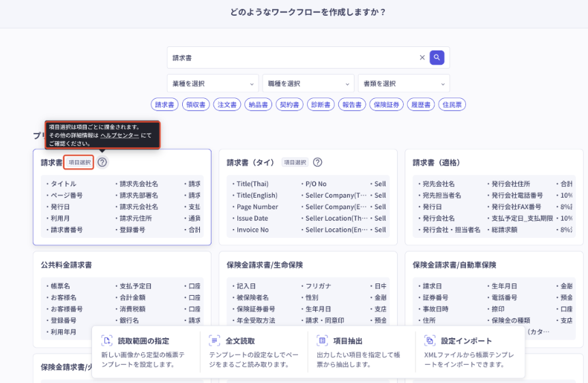Click help icon beside 請求書（タイ）
This screenshot has width=588, height=383.
(317, 162)
